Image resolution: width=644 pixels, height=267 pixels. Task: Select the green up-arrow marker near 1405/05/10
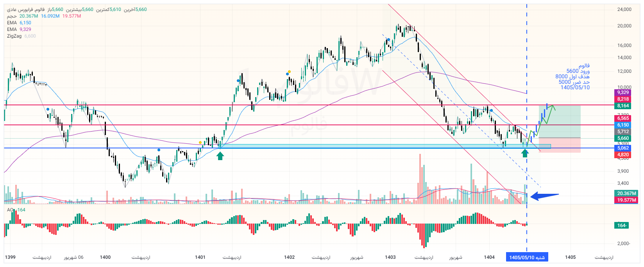point(525,153)
